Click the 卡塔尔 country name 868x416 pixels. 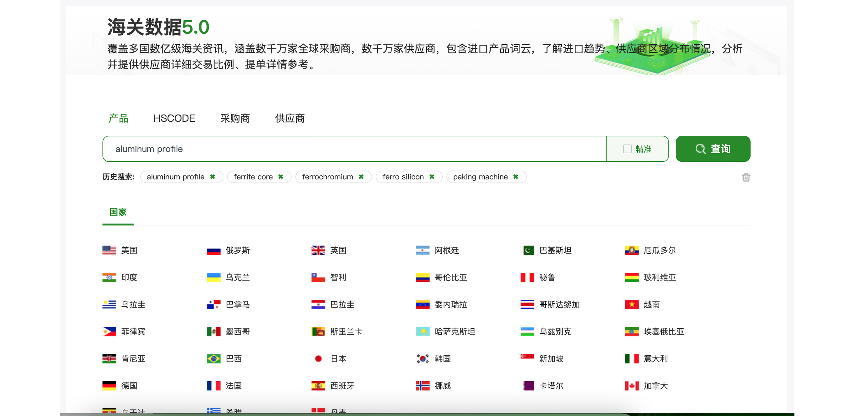click(x=551, y=386)
